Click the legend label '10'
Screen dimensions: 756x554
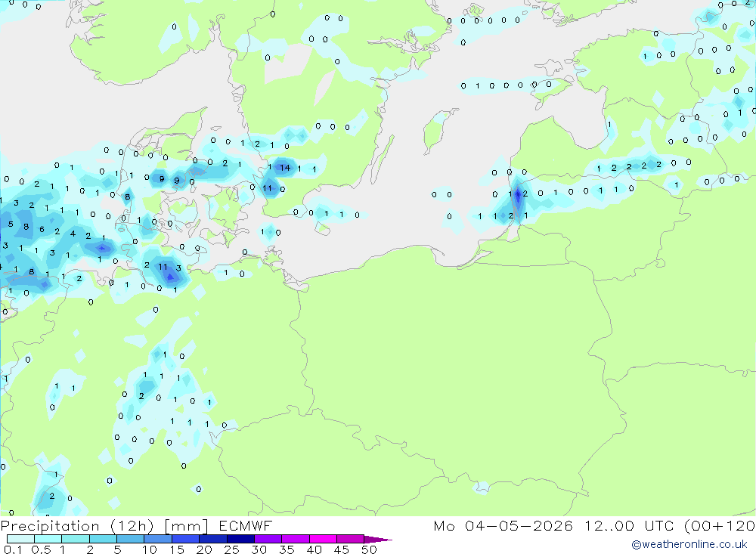pos(150,549)
